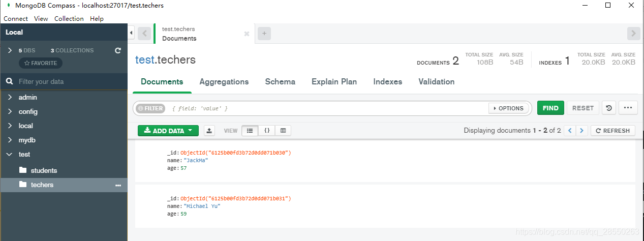
Task: Switch to list view
Action: 250,131
